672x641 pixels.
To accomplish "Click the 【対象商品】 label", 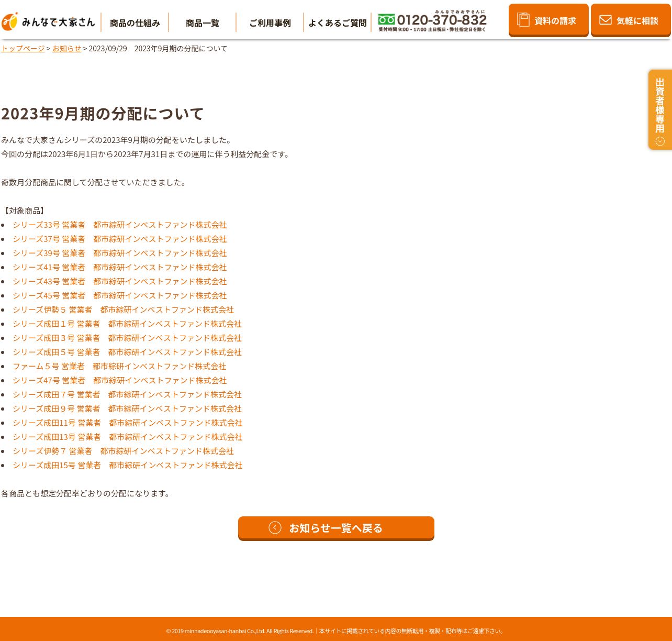I will pyautogui.click(x=24, y=211).
